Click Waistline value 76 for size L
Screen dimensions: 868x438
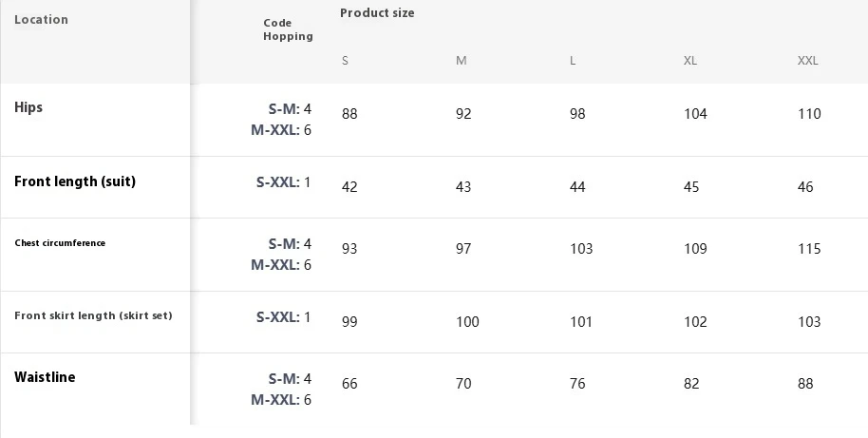click(577, 384)
